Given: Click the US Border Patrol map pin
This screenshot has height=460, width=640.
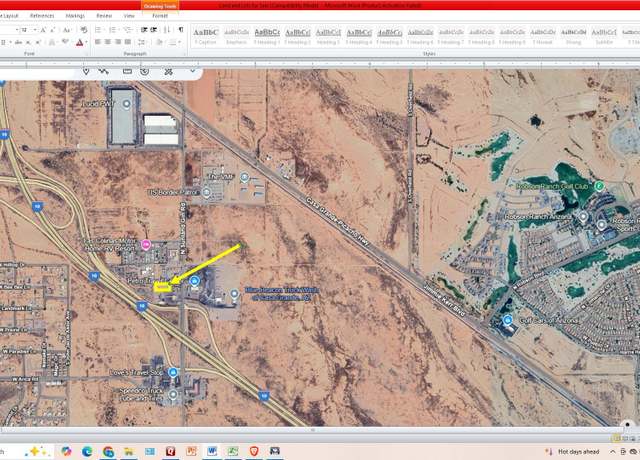Looking at the screenshot, I should [x=207, y=192].
